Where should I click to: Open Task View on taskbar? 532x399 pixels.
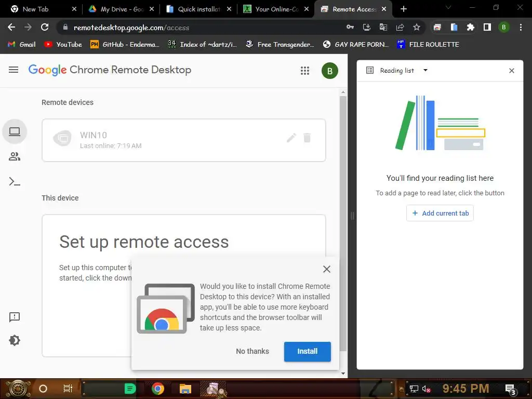click(68, 389)
